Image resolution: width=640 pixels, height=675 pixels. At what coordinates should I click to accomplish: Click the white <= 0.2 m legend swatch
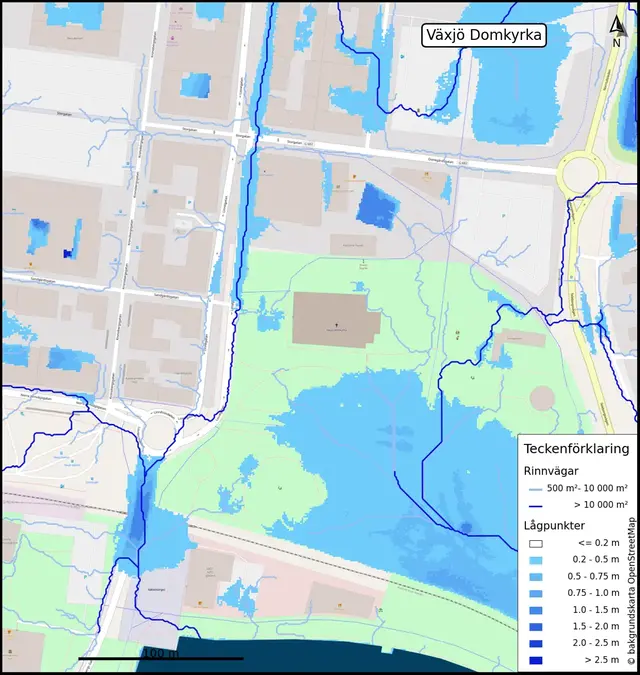536,544
